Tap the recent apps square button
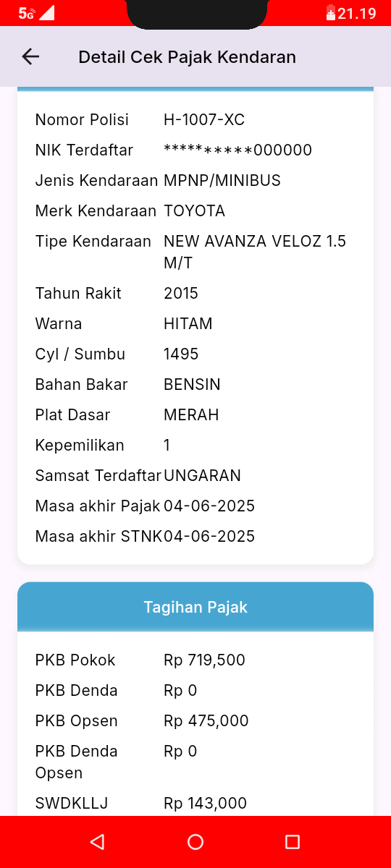 (293, 841)
